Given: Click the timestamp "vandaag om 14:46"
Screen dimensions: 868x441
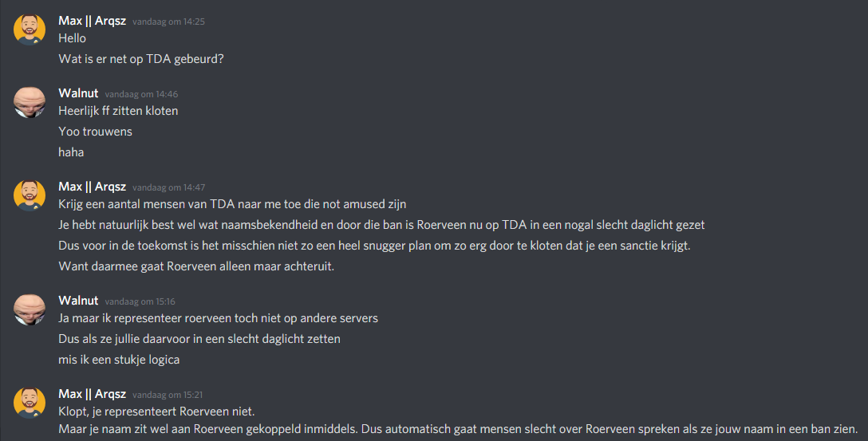Looking at the screenshot, I should pyautogui.click(x=141, y=94).
